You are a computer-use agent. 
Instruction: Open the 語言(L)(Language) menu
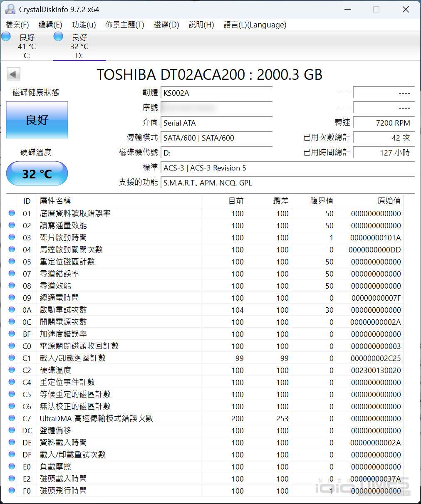click(255, 25)
